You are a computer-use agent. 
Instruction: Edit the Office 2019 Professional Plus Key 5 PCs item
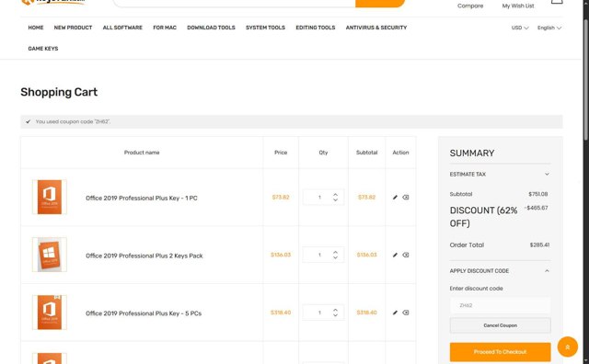(x=395, y=313)
